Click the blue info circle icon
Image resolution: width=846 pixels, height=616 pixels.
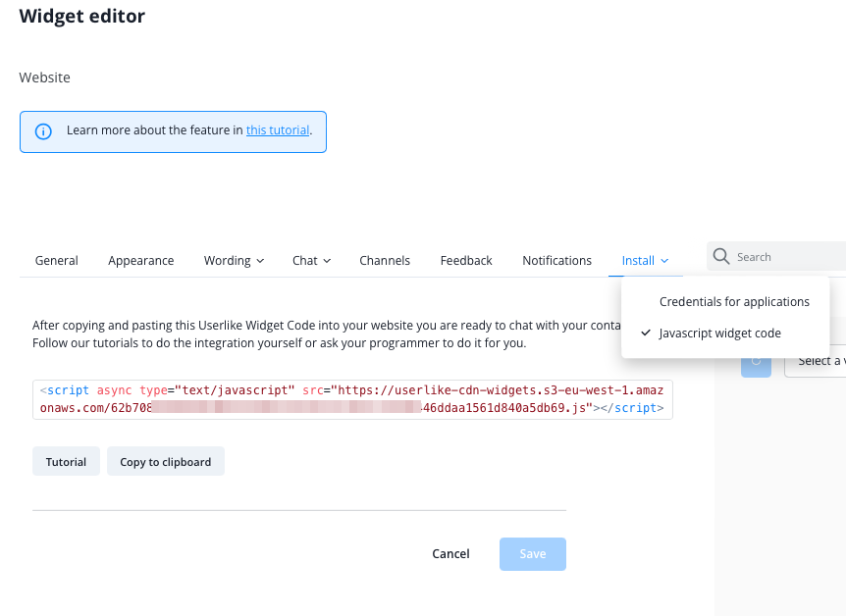click(x=43, y=131)
